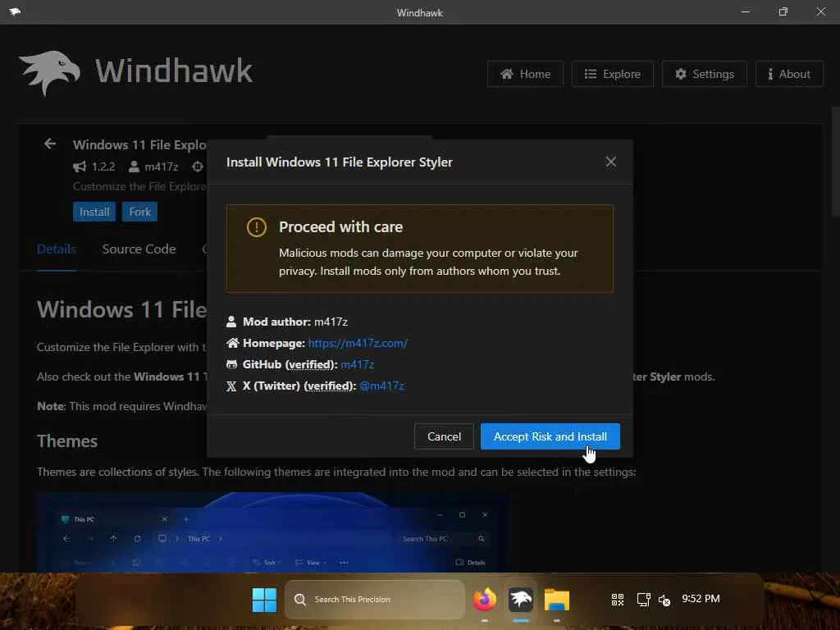
Task: Open Windhawk Settings
Action: click(x=705, y=74)
